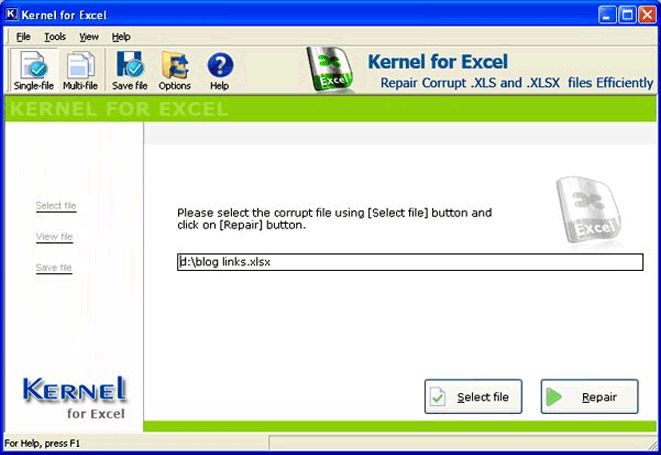This screenshot has height=455, width=661.
Task: Click the Save file sidebar link
Action: point(54,268)
